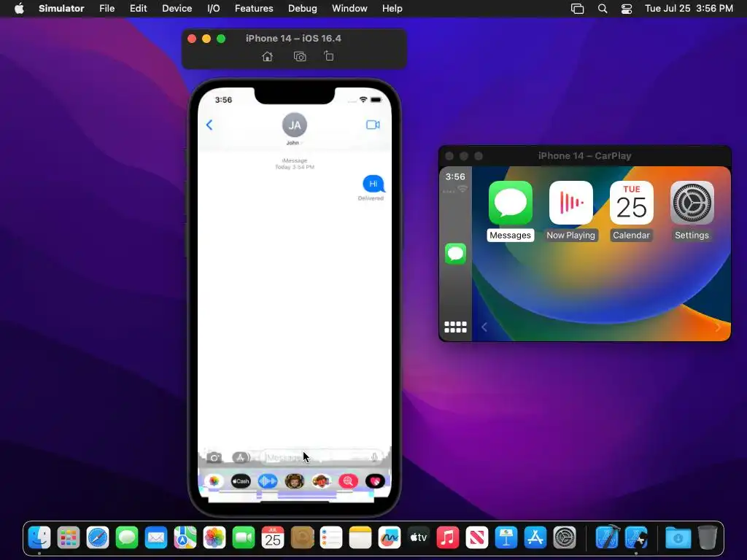Open the Edit menu

138,9
